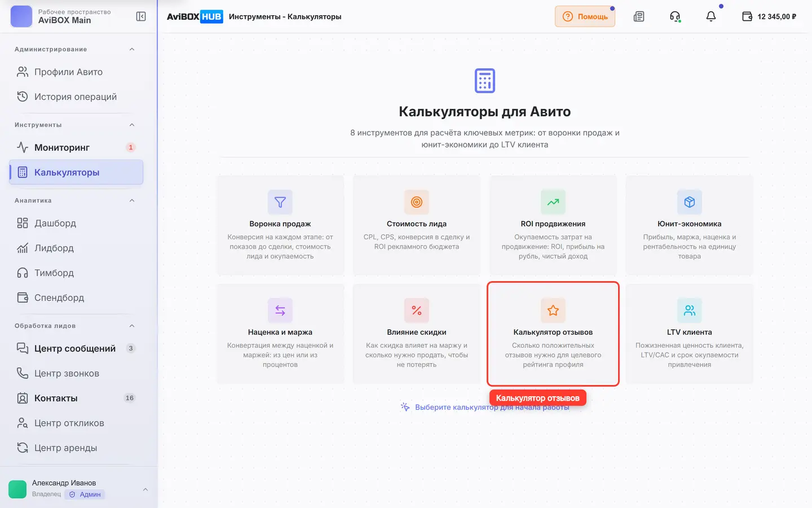
Task: Click the Помощь help button
Action: 585,16
